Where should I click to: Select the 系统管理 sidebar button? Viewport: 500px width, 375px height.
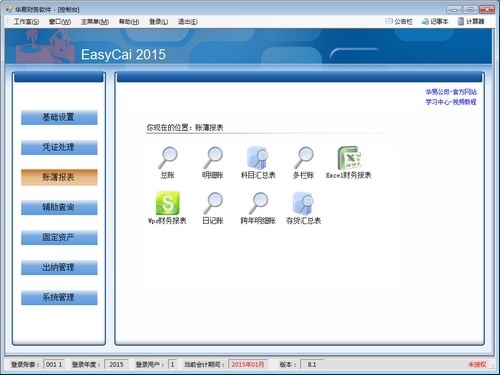[x=59, y=297]
